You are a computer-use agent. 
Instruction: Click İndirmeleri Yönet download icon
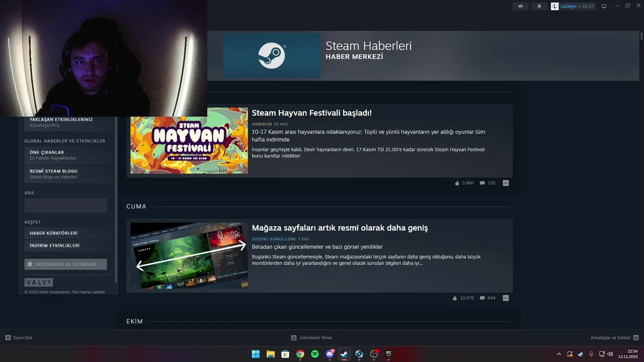point(294,338)
